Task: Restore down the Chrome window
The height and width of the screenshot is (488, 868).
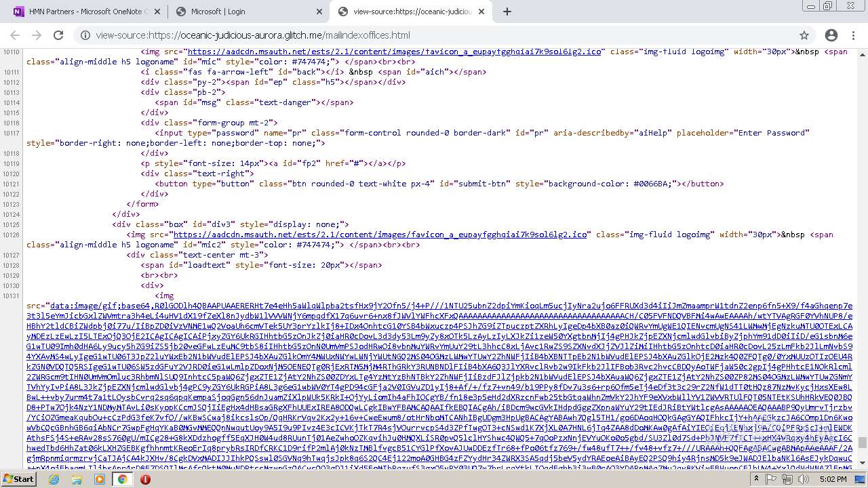Action: (828, 5)
